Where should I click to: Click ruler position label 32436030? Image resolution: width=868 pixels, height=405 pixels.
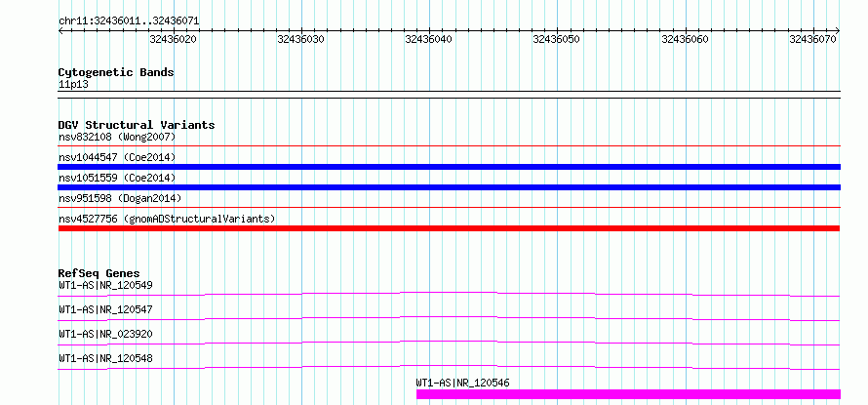point(301,39)
